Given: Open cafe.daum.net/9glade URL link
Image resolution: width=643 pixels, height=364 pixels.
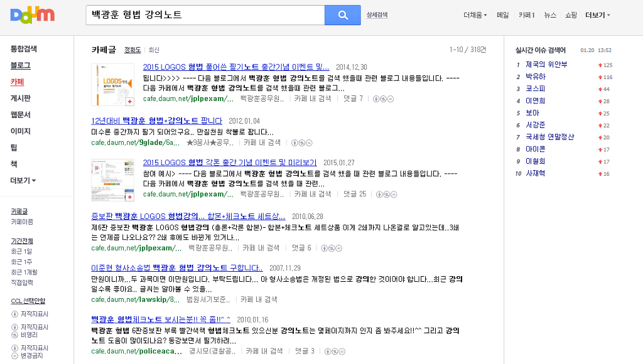Looking at the screenshot, I should 136,142.
